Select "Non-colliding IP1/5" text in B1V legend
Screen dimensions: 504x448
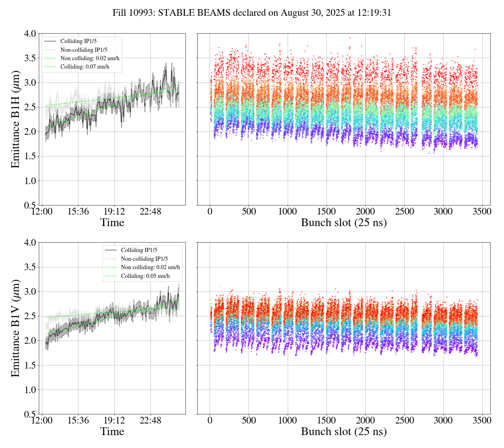pos(144,259)
